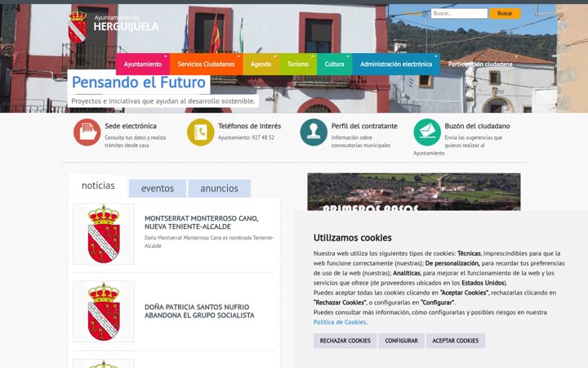Expand the Cultura dropdown arrow
588x368 pixels.
[x=349, y=56]
